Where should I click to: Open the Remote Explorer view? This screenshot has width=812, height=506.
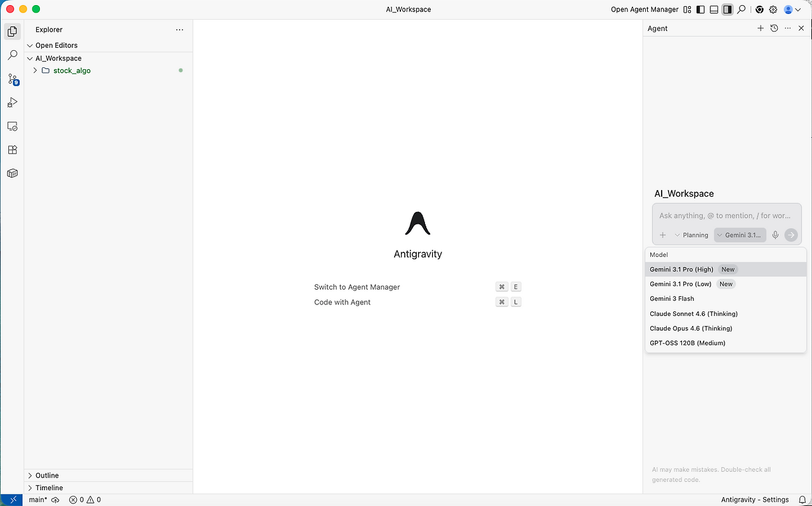[x=12, y=126]
